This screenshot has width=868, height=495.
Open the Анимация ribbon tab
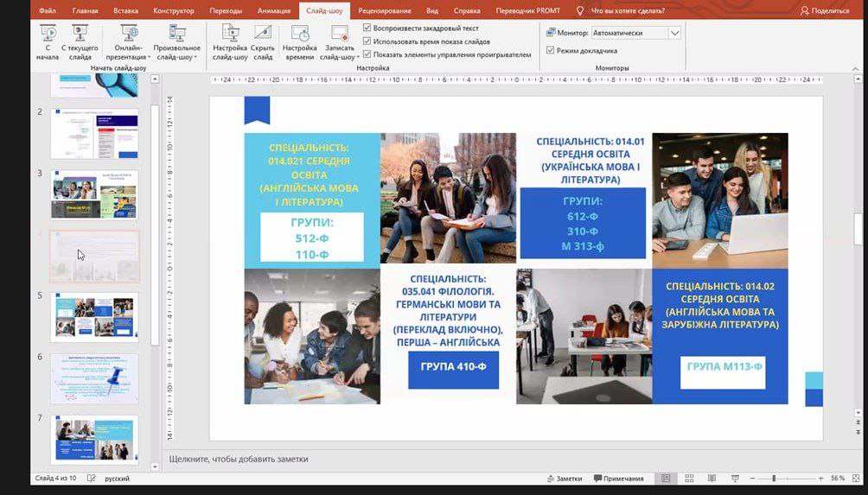click(274, 11)
